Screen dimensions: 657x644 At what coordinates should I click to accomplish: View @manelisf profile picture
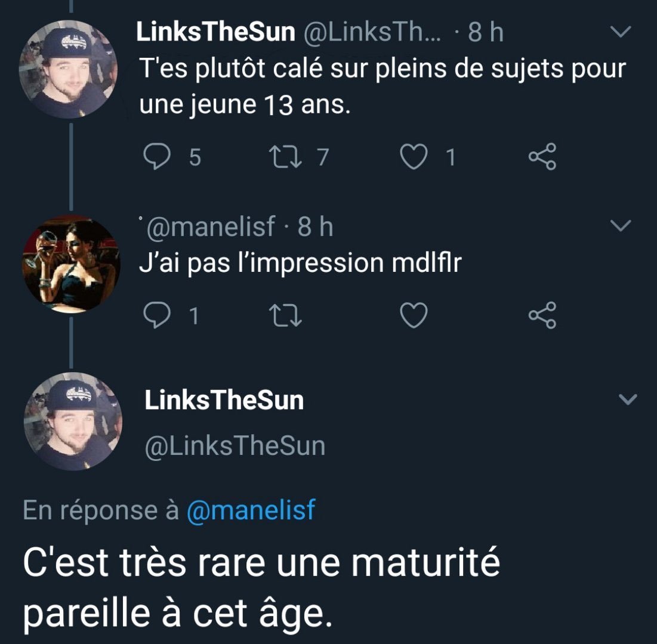tap(71, 263)
